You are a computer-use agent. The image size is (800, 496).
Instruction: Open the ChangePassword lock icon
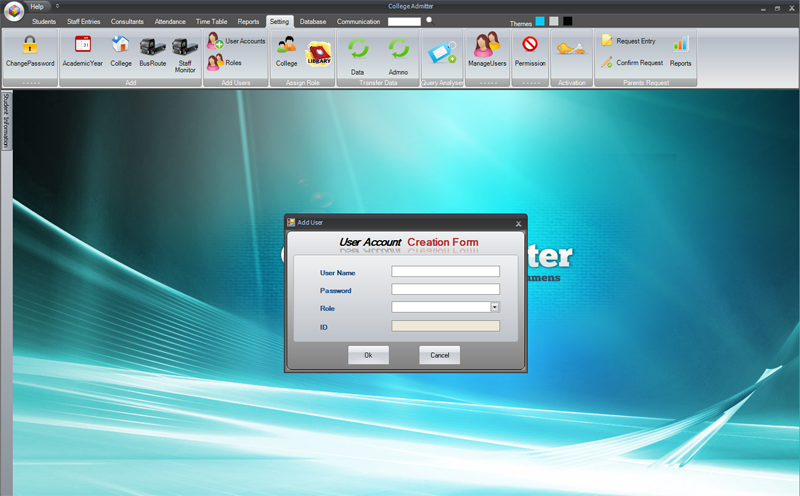(x=30, y=45)
